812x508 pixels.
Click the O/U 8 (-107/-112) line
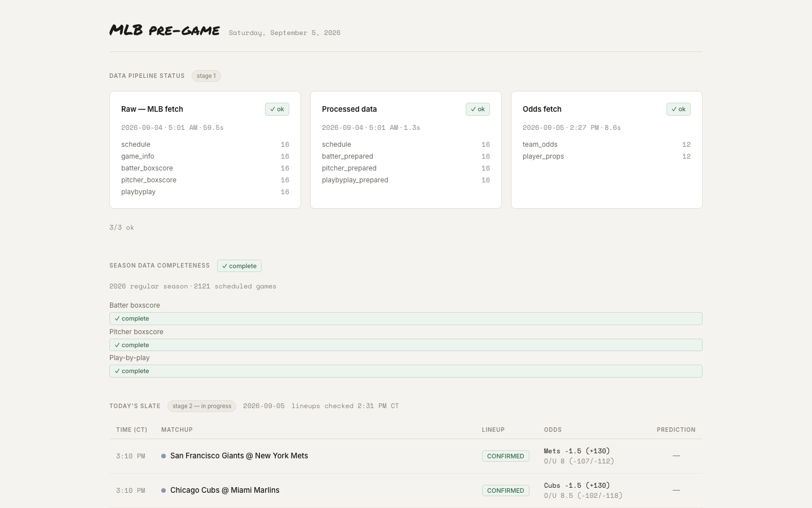579,461
